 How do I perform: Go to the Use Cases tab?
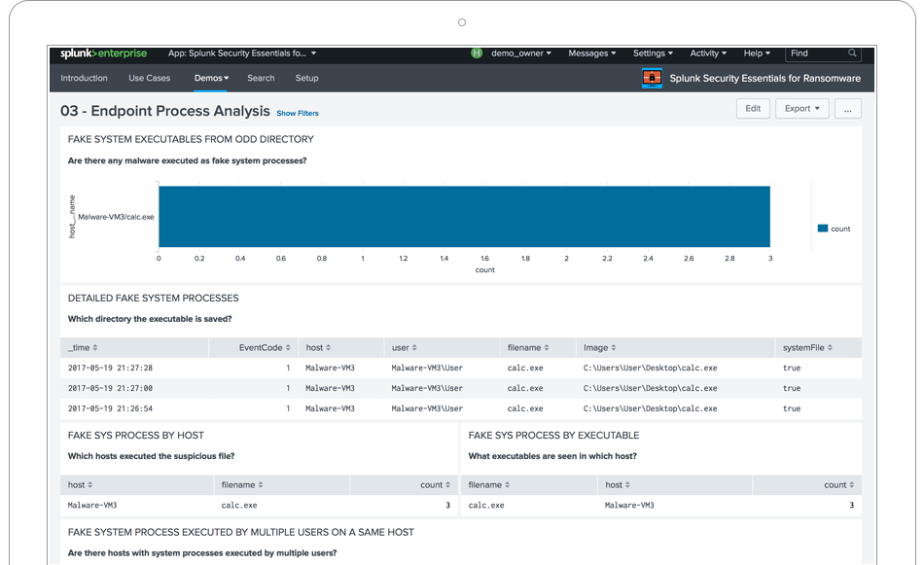coord(149,78)
